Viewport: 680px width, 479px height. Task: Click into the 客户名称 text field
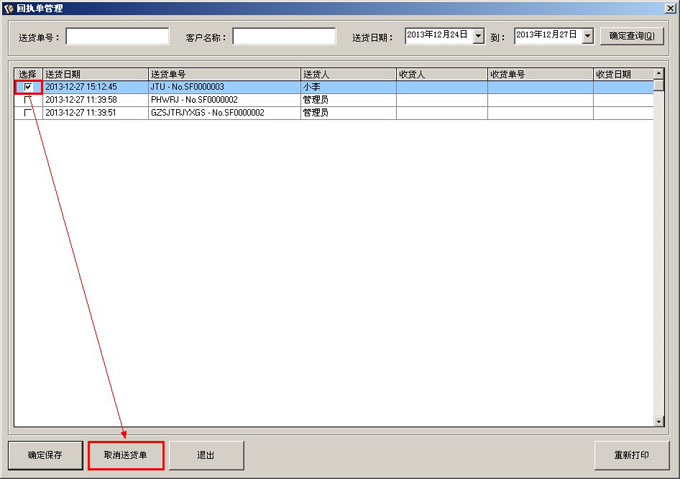point(284,37)
